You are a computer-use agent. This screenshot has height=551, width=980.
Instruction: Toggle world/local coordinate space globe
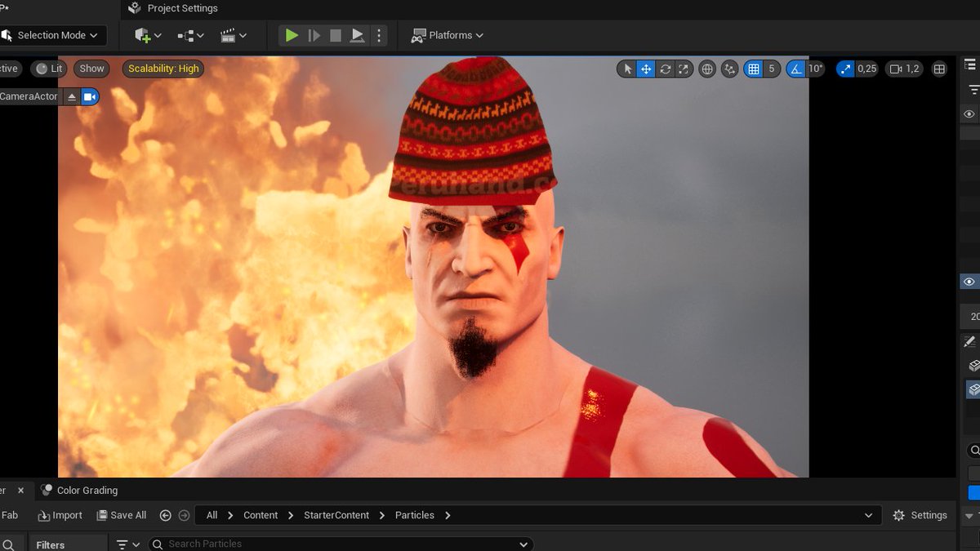(x=707, y=69)
